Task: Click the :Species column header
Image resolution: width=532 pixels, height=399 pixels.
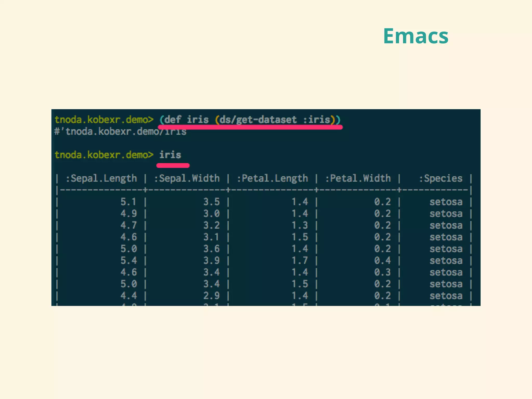Action: coord(441,178)
